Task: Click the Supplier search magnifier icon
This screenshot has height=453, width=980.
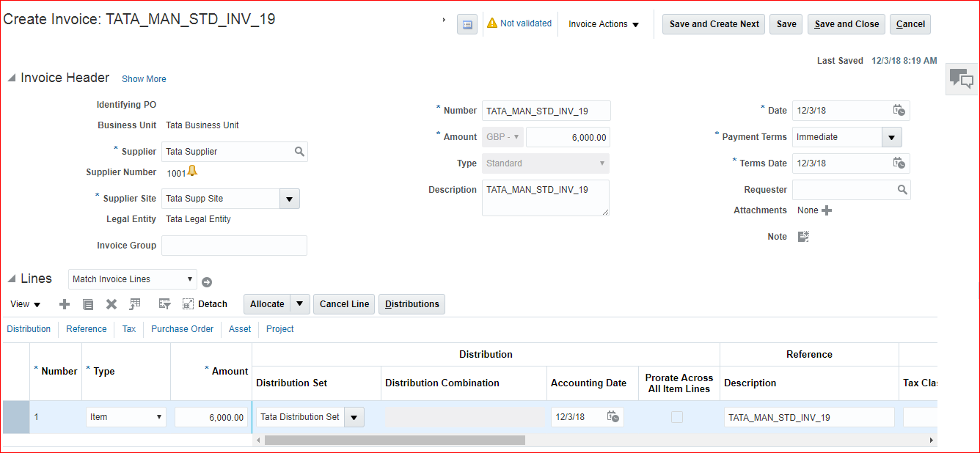Action: (299, 152)
